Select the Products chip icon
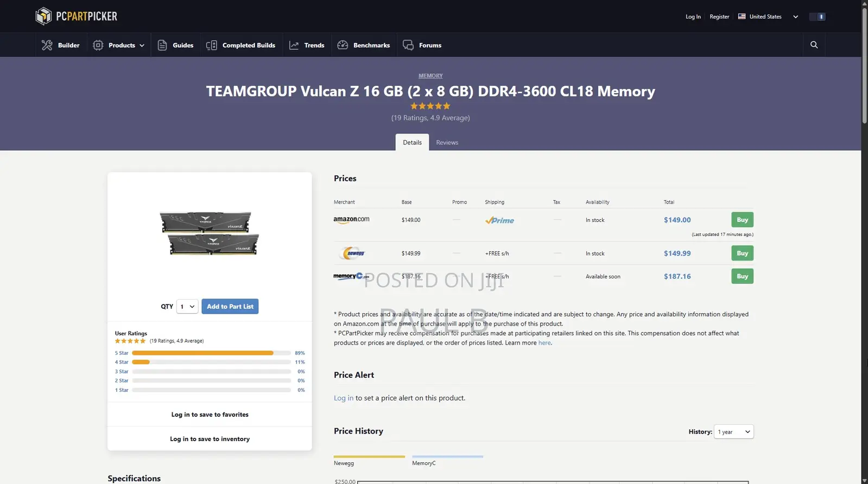The height and width of the screenshot is (484, 868). (x=98, y=45)
